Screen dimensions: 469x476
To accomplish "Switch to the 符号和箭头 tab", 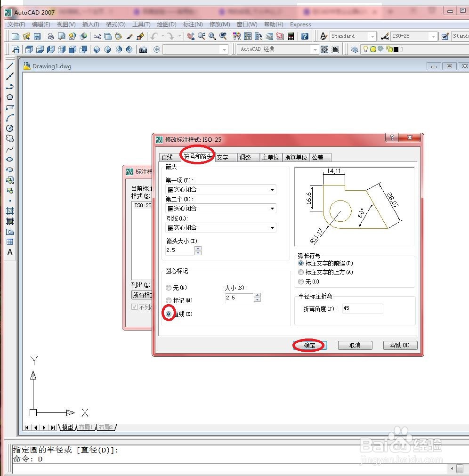I will [x=197, y=156].
